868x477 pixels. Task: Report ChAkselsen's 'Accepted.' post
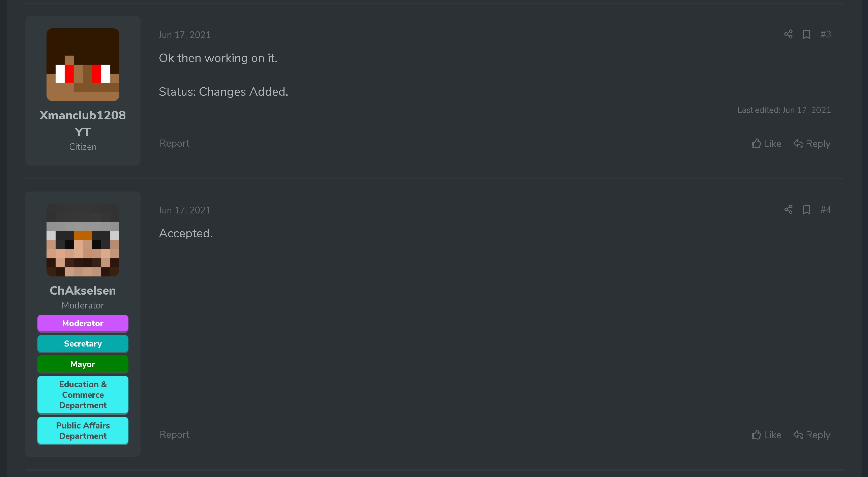pos(174,435)
